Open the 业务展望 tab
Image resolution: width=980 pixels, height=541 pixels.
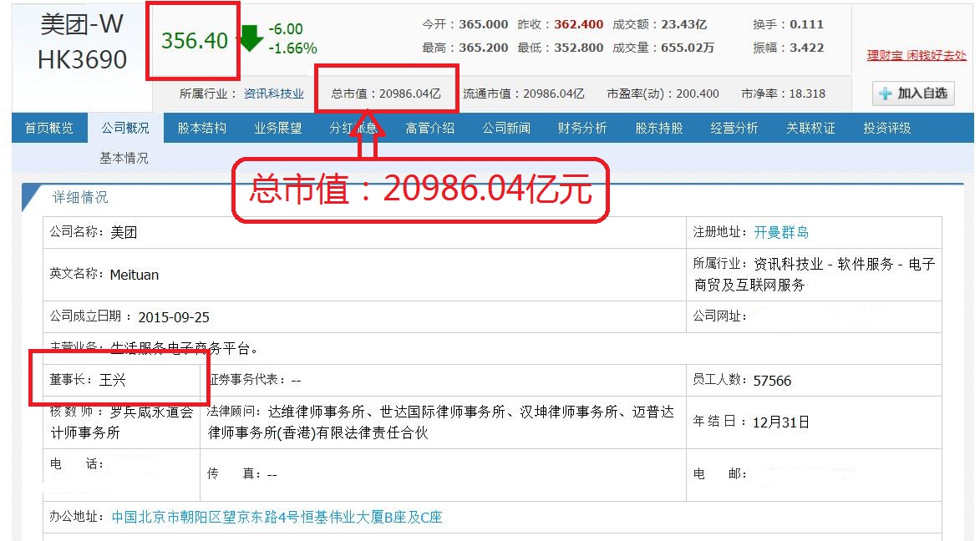(277, 128)
